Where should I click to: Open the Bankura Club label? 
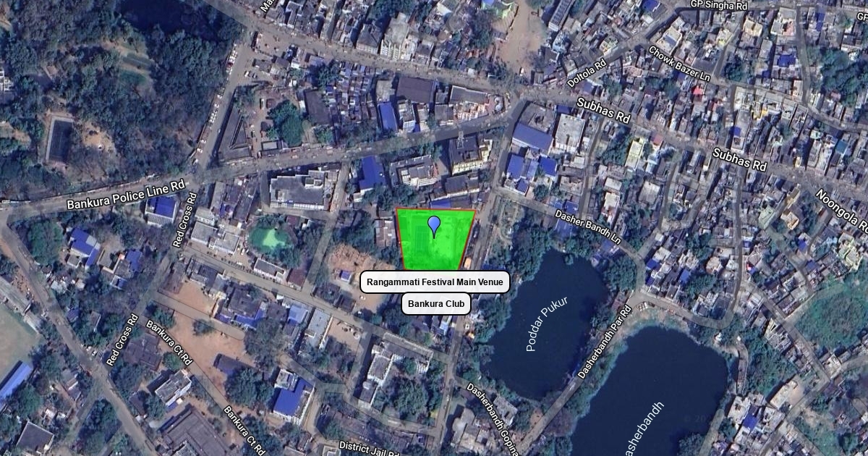[x=436, y=304]
